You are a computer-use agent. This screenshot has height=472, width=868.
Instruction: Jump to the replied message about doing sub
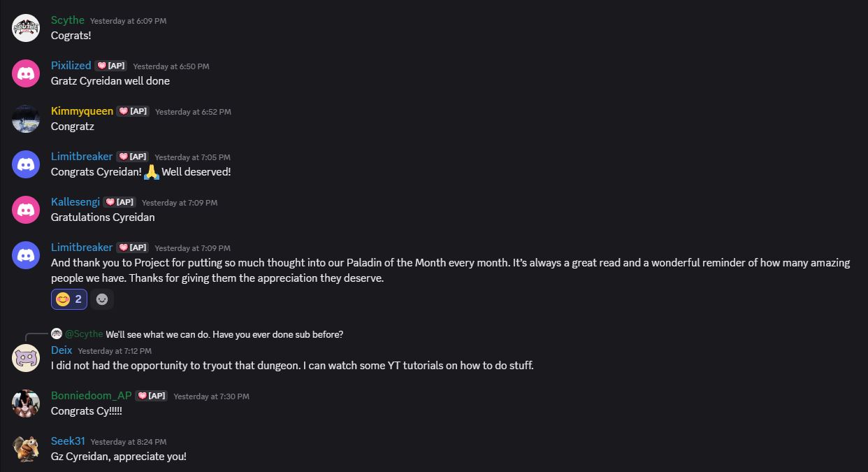[x=224, y=334]
